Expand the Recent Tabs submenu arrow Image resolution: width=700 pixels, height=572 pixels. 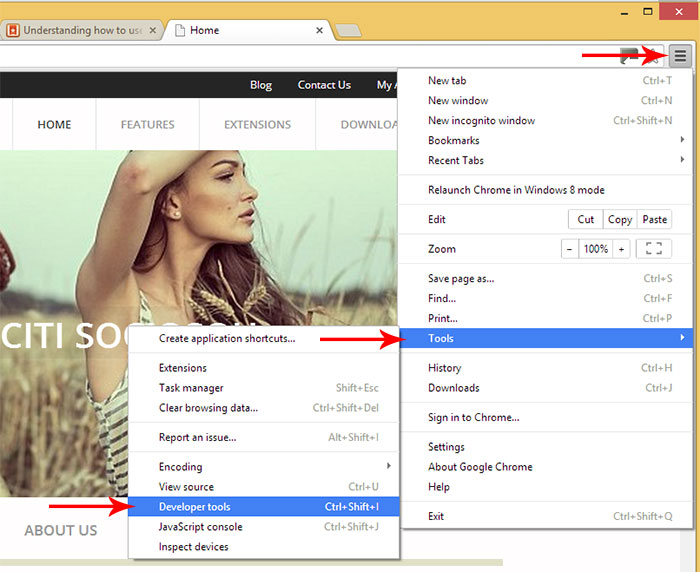pos(682,159)
